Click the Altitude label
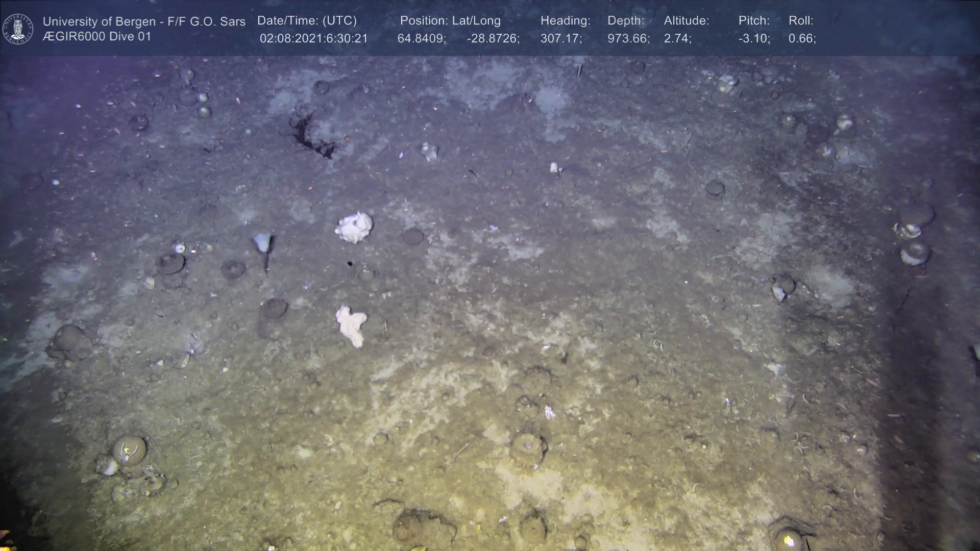Image resolution: width=980 pixels, height=551 pixels. (x=686, y=21)
